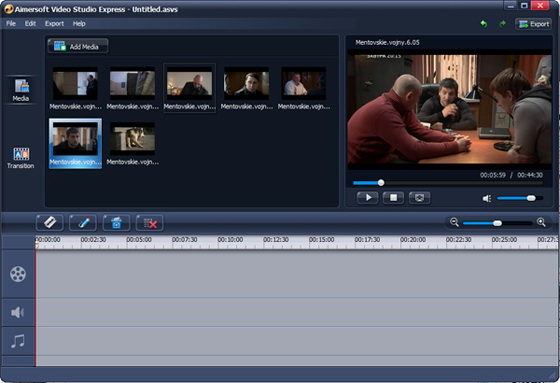The width and height of the screenshot is (560, 383).
Task: Select the clip thumbnail of bald man
Action: click(x=189, y=88)
